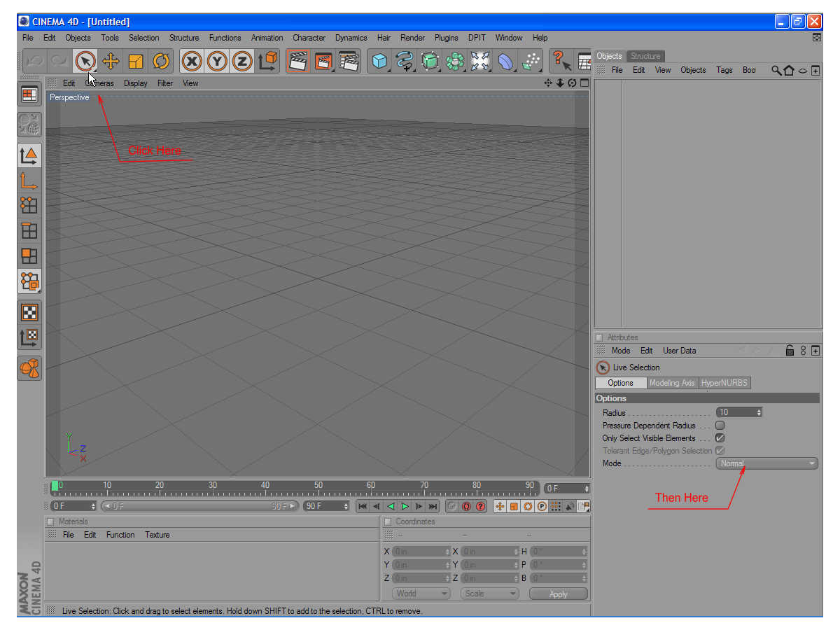Open the File menu in main menu bar

[27, 38]
